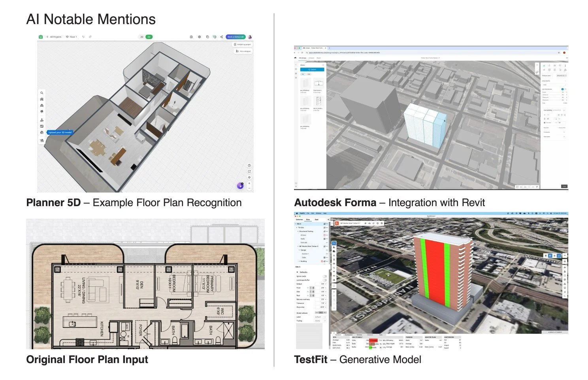Click the eye visibility icon in TestFit right toolbar

pyautogui.click(x=565, y=268)
